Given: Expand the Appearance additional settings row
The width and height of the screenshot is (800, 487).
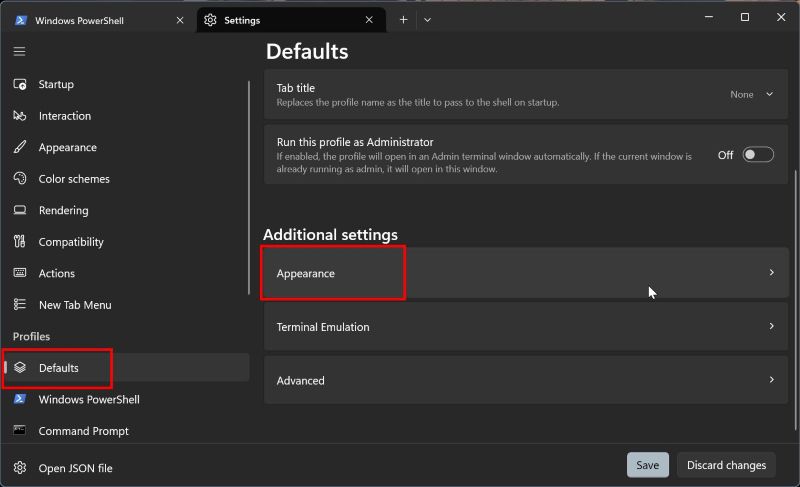Looking at the screenshot, I should coord(520,273).
